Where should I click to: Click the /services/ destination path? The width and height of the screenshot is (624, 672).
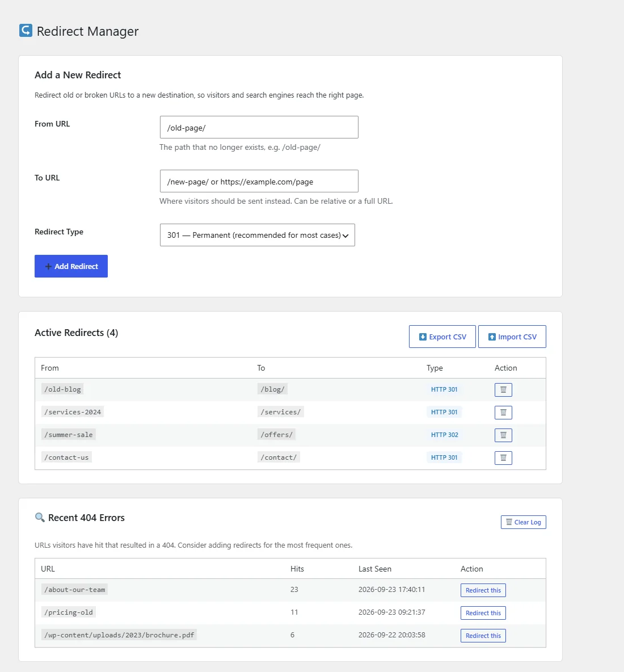point(281,412)
